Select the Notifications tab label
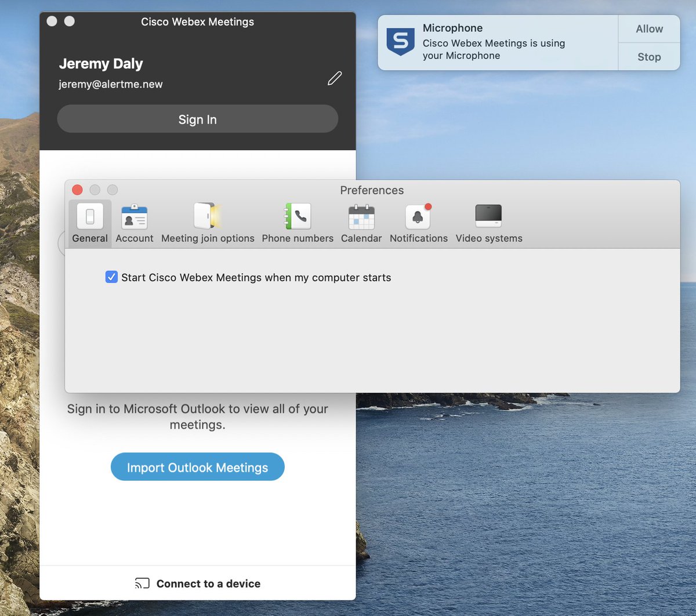Image resolution: width=696 pixels, height=616 pixels. (x=419, y=238)
